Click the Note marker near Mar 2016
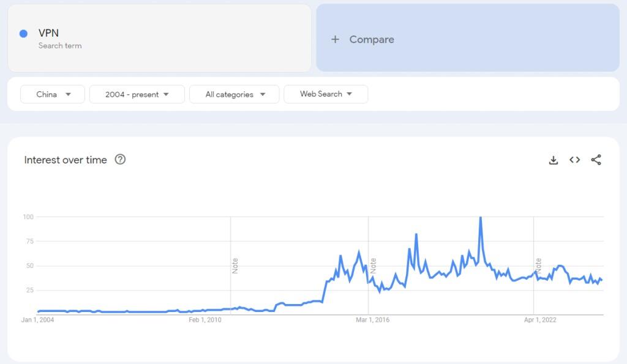The image size is (627, 364). pyautogui.click(x=373, y=266)
